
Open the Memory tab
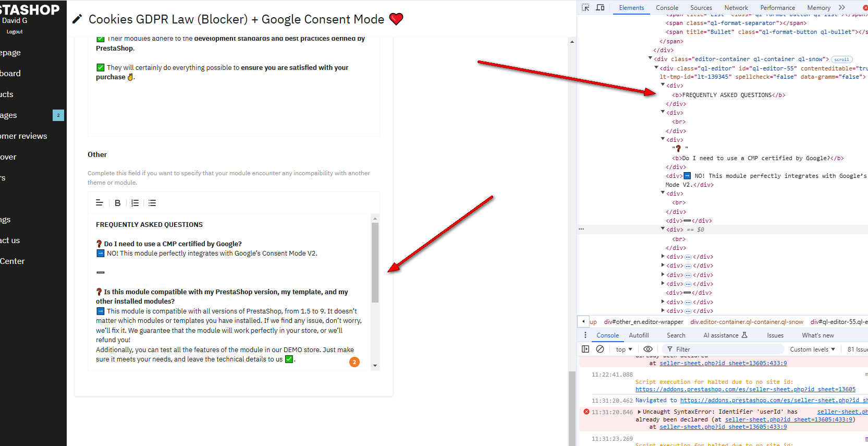pos(819,8)
